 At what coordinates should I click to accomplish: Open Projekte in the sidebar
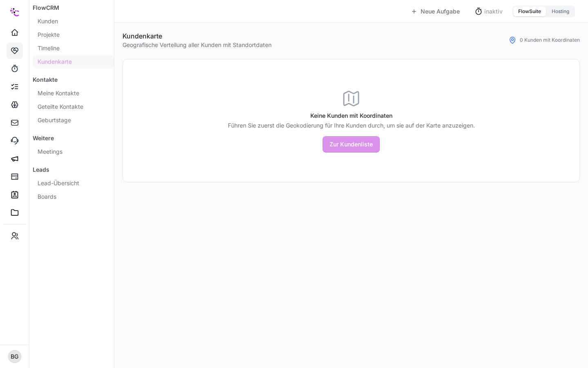[x=73, y=35]
